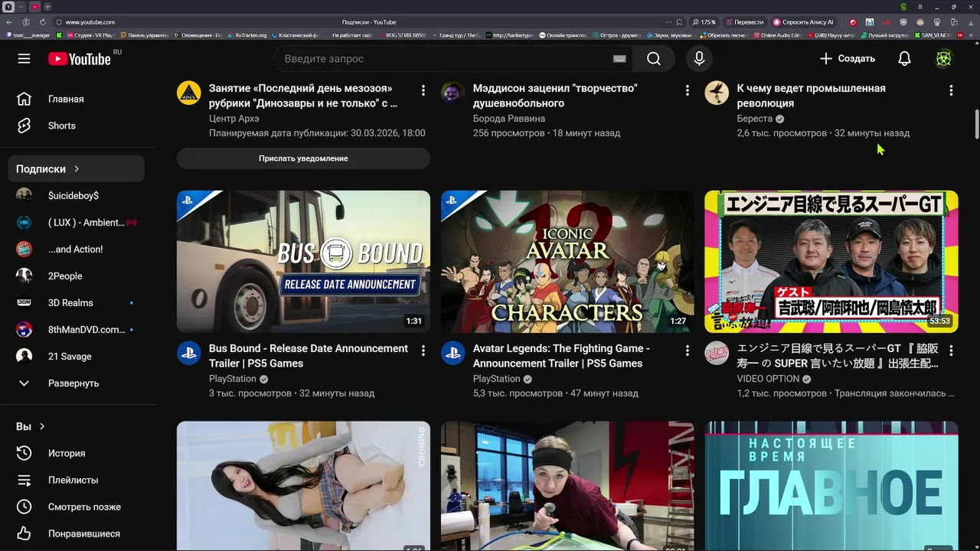Open the Борода Раввина channel avatar
Screen dimensions: 980x551
(453, 93)
